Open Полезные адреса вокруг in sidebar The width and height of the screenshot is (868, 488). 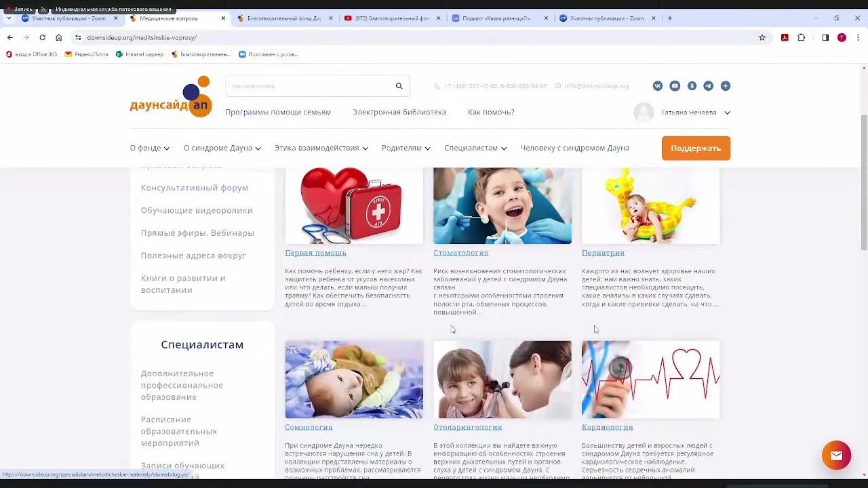click(193, 256)
